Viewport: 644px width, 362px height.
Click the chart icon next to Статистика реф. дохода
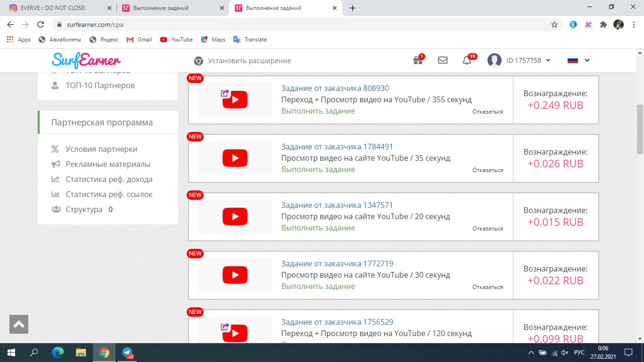click(x=56, y=179)
